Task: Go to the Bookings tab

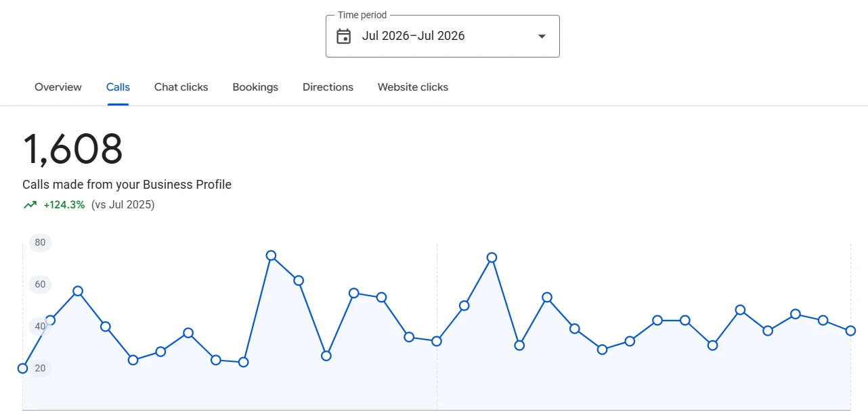Action: tap(255, 87)
